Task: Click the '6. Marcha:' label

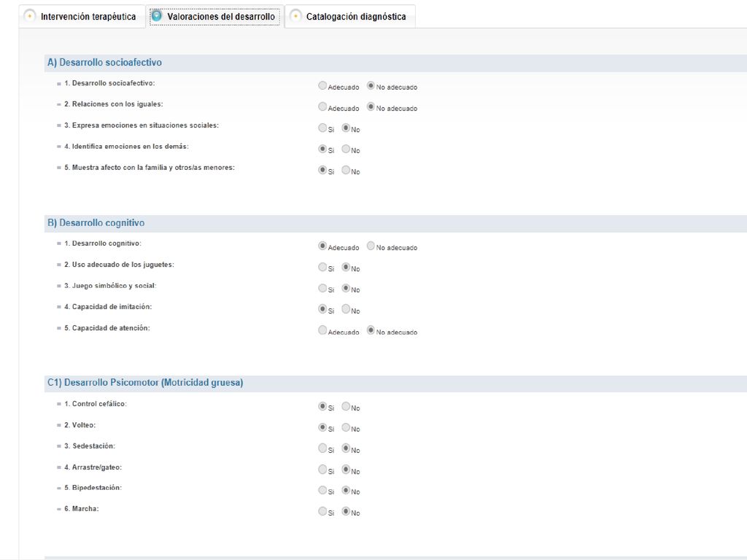Action: coord(82,509)
